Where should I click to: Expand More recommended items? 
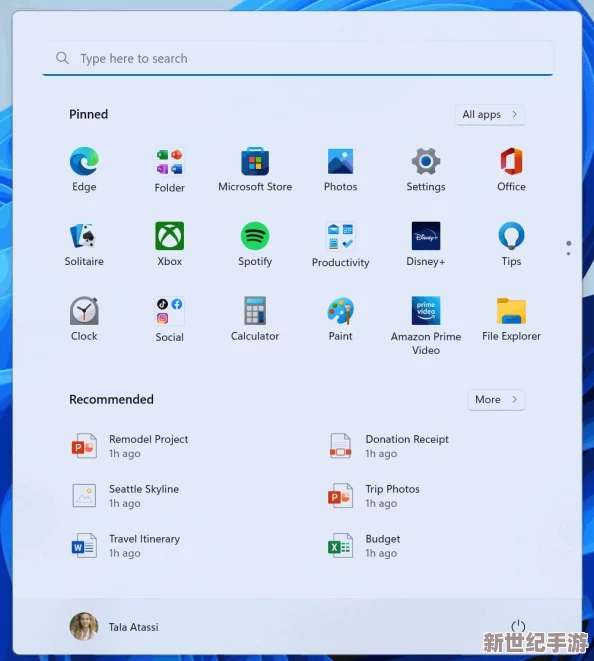click(x=496, y=400)
